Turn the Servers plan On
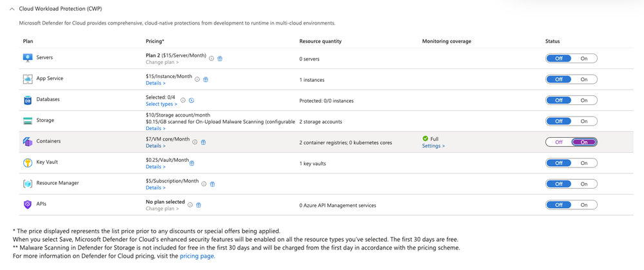This screenshot has width=644, height=270. coord(584,59)
